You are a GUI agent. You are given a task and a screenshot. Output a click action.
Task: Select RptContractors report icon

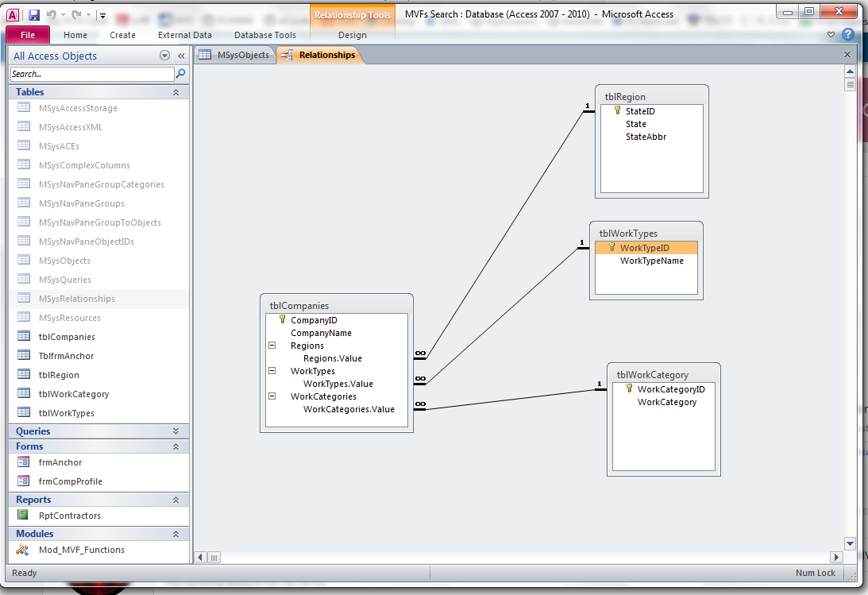point(23,515)
